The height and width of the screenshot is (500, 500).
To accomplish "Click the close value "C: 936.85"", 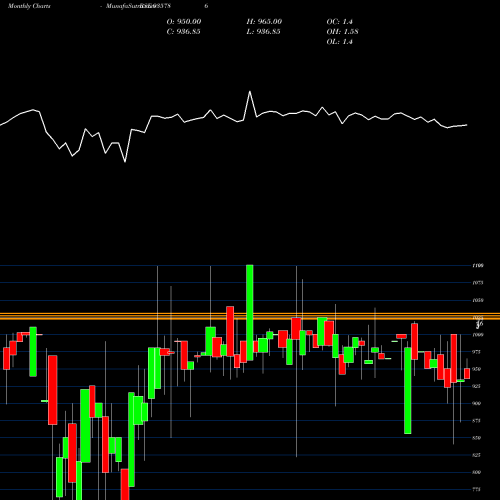I will pyautogui.click(x=183, y=32).
